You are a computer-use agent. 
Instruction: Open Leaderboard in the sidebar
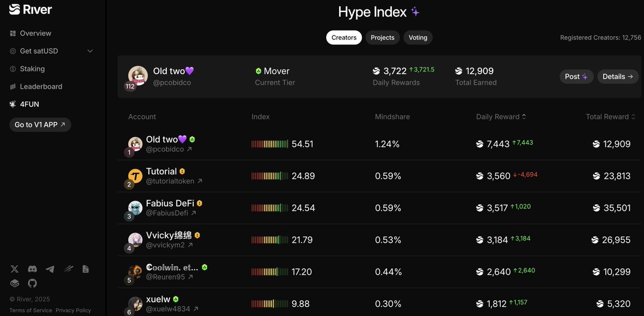click(36, 86)
